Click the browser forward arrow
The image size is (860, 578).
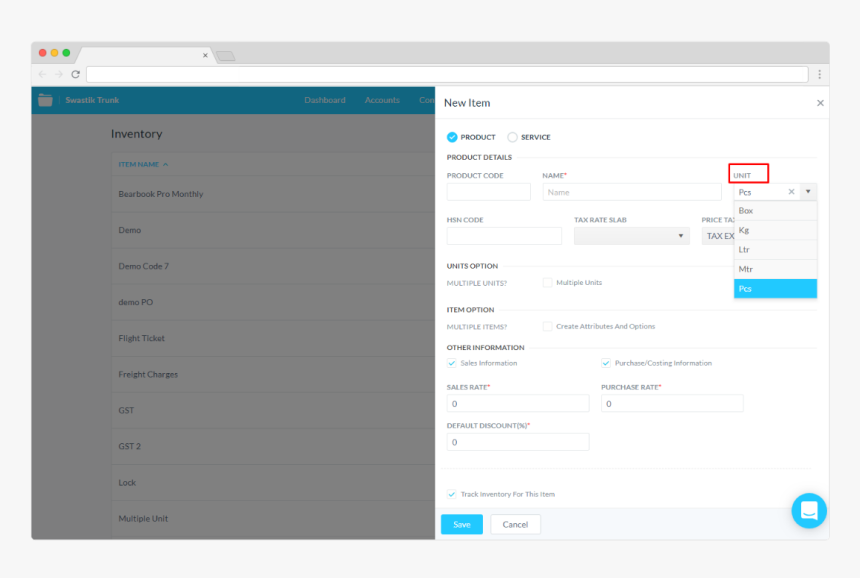(x=59, y=74)
